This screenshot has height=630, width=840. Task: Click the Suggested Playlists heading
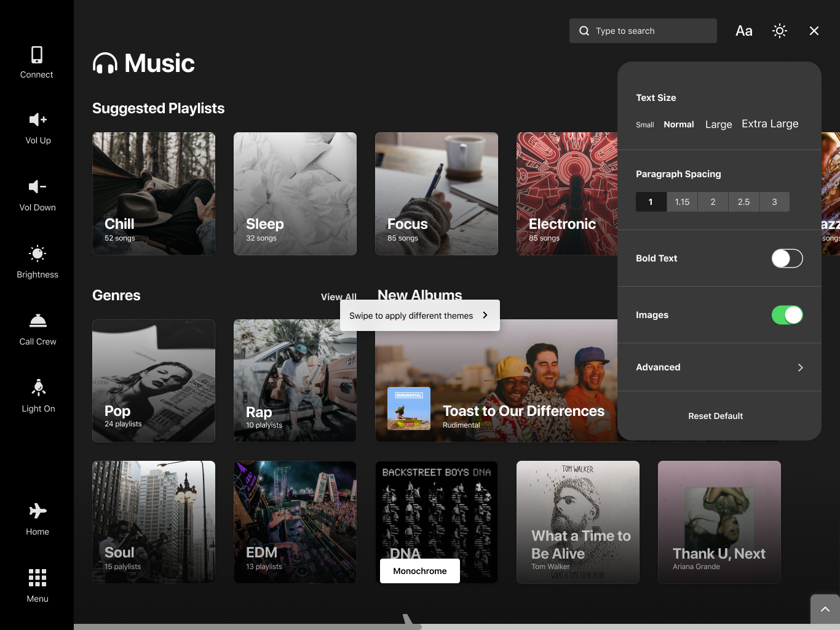(x=158, y=108)
